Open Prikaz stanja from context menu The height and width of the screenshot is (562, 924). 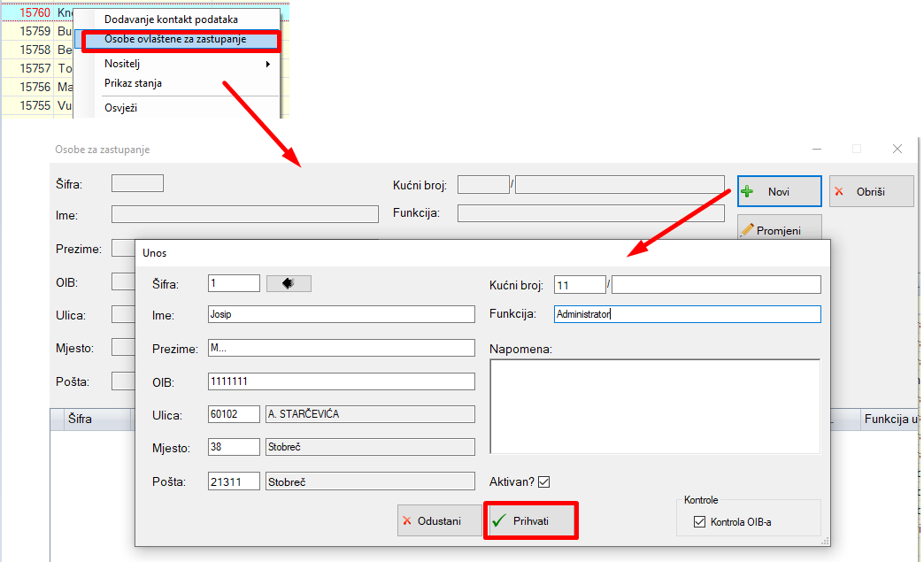133,83
